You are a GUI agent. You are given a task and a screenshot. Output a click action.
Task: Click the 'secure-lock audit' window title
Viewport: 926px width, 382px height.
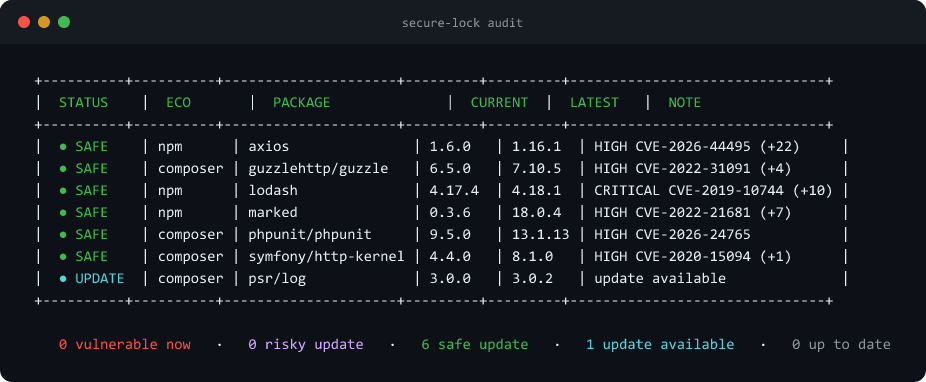point(462,23)
